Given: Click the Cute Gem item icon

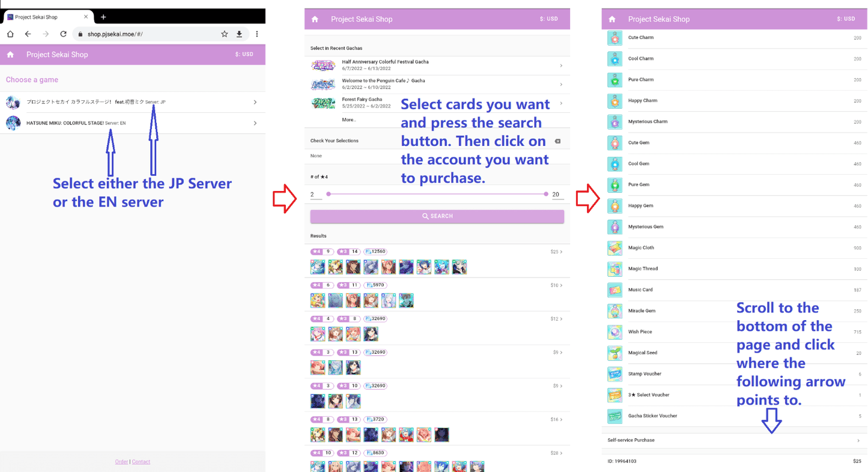Looking at the screenshot, I should [615, 143].
